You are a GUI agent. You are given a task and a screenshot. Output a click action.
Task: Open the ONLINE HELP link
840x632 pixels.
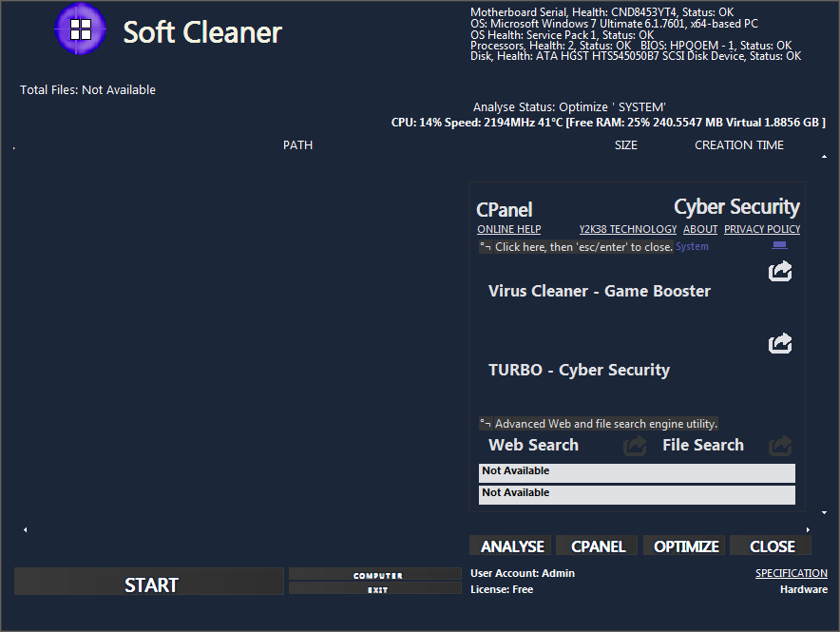(x=509, y=229)
